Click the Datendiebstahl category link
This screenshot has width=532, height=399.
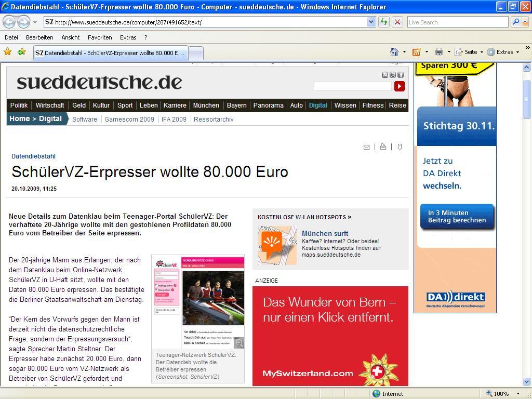(33, 156)
